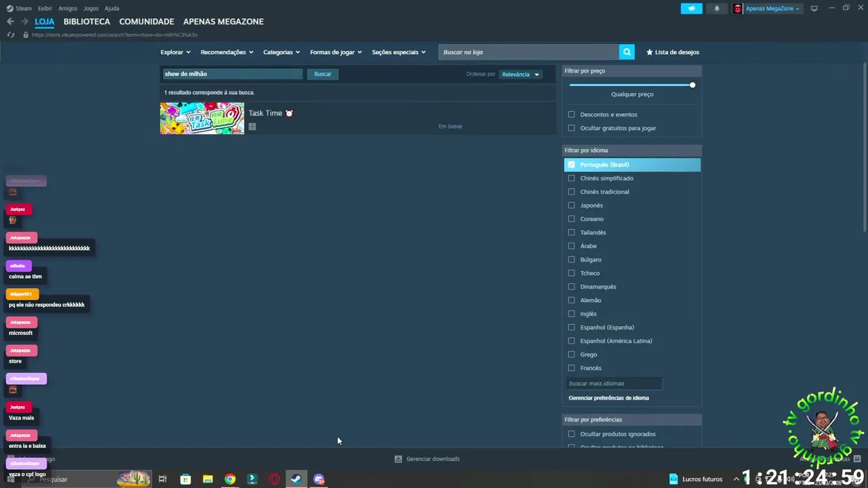The image size is (868, 488).
Task: Open Gerenciar preferências de idioma
Action: pos(609,398)
